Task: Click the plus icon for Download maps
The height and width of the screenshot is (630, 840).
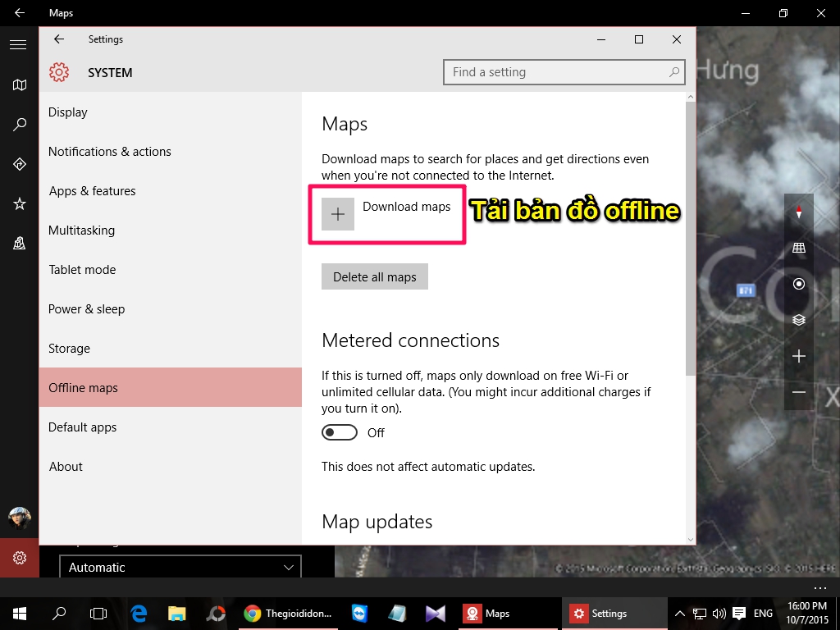Action: tap(337, 214)
